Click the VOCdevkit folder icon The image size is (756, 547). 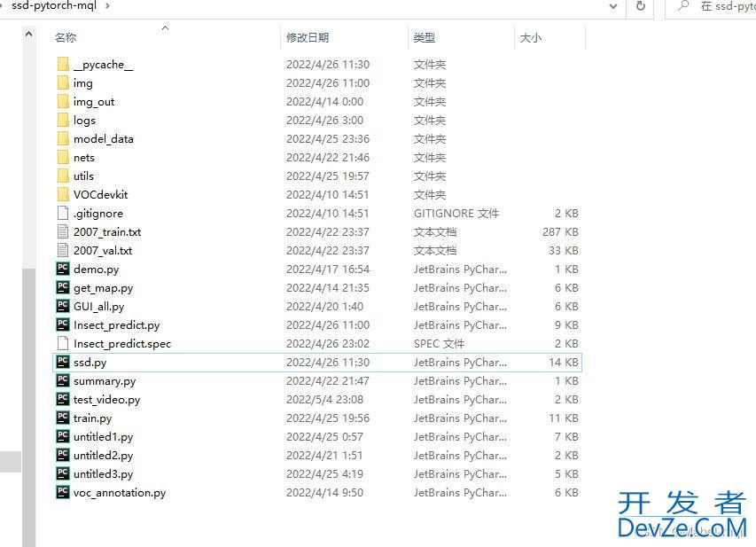(x=63, y=194)
